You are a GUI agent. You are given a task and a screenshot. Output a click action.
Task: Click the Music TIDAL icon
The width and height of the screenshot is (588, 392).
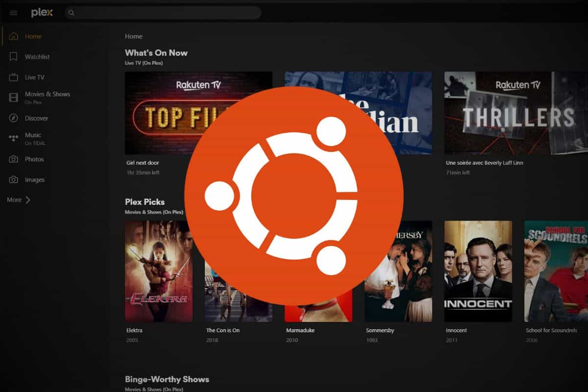(14, 139)
